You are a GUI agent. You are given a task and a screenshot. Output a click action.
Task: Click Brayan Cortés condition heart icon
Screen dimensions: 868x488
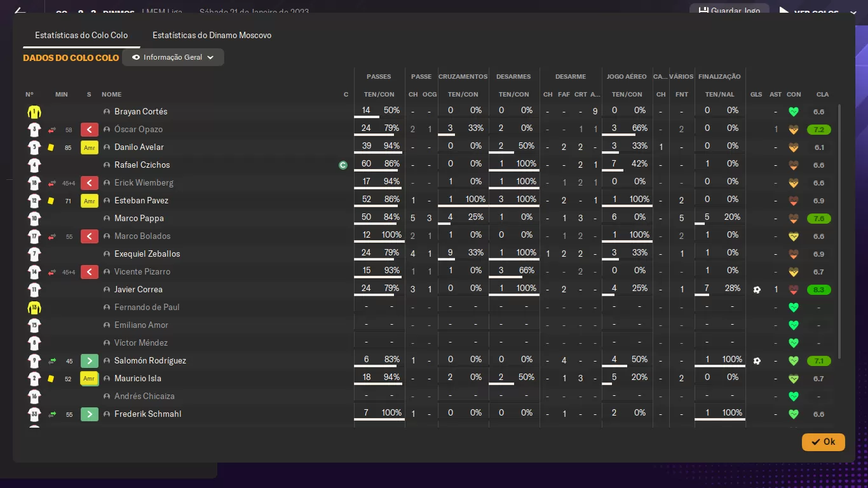click(x=793, y=112)
